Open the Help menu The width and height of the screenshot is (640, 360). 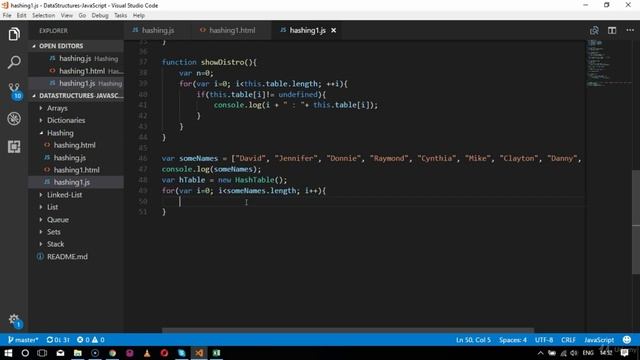point(139,16)
